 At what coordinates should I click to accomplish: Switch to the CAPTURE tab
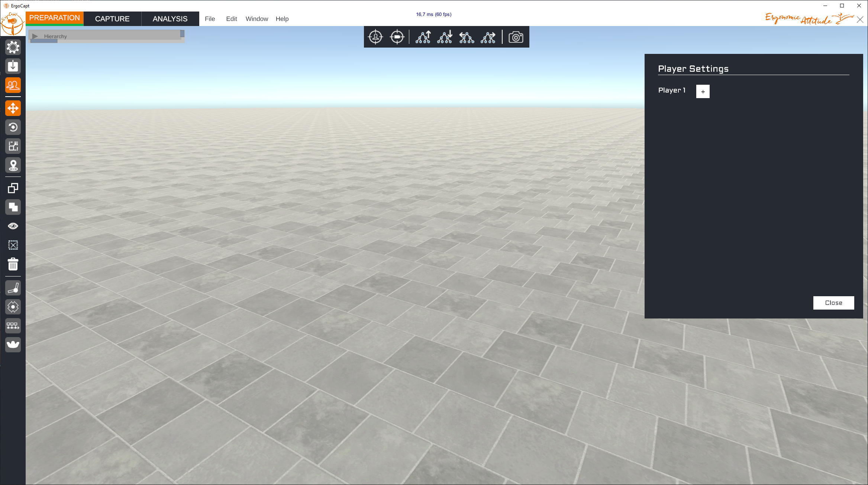112,19
